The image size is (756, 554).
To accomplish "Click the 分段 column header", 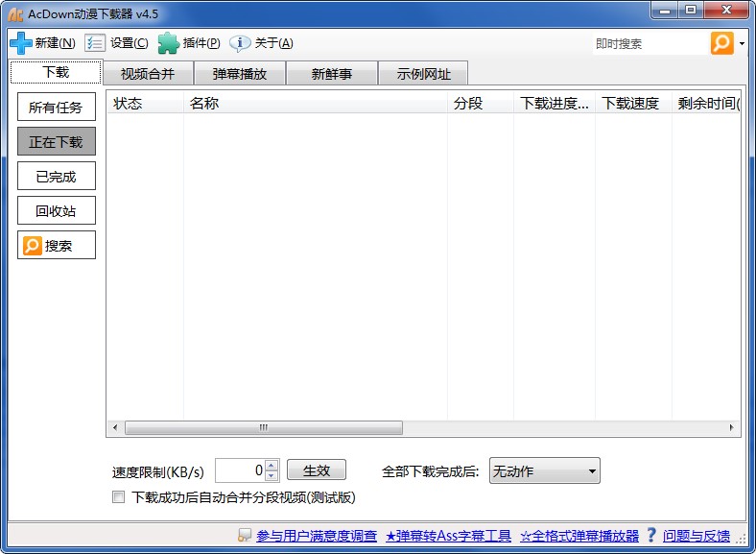I will tap(481, 104).
